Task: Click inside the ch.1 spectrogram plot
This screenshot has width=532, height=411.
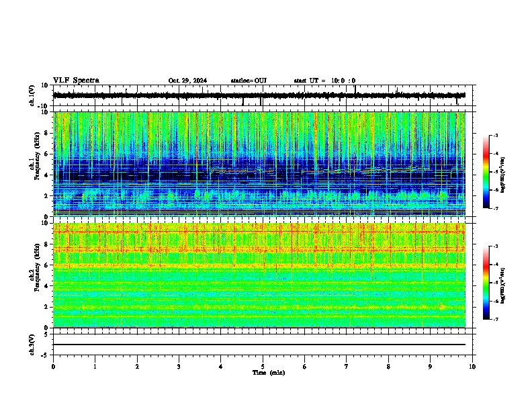Action: pos(259,164)
